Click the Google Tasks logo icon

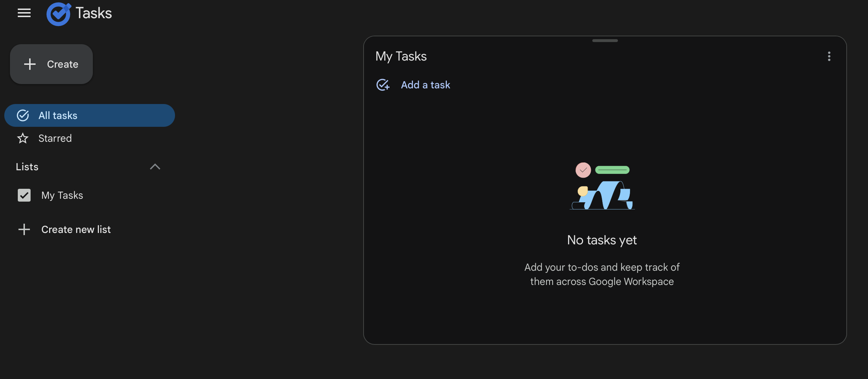click(x=58, y=14)
